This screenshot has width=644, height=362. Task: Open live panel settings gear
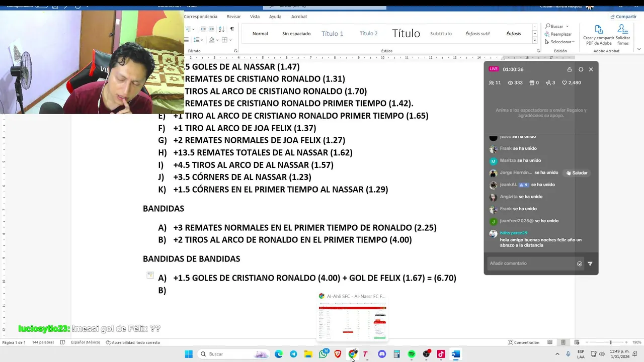click(x=581, y=69)
